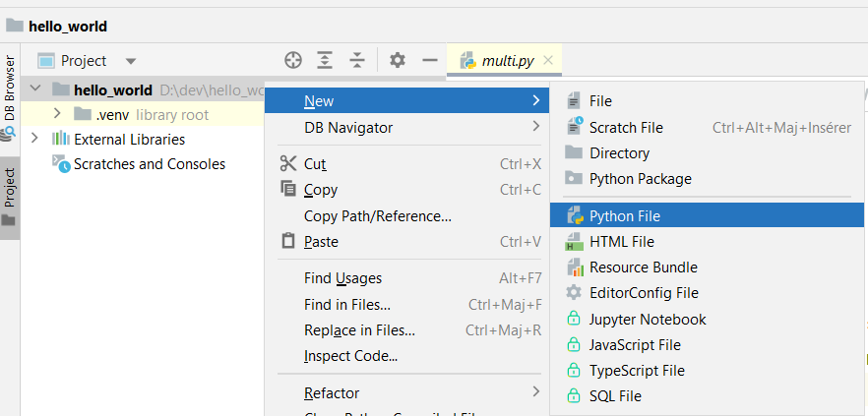Close the multi.py editor tab
This screenshot has height=416, width=868.
pyautogui.click(x=549, y=61)
